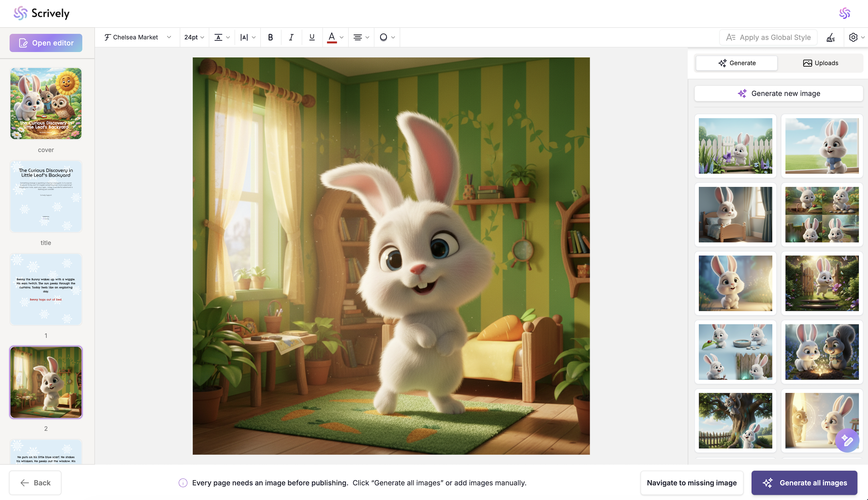Open the 24pt font size dropdown

[194, 37]
